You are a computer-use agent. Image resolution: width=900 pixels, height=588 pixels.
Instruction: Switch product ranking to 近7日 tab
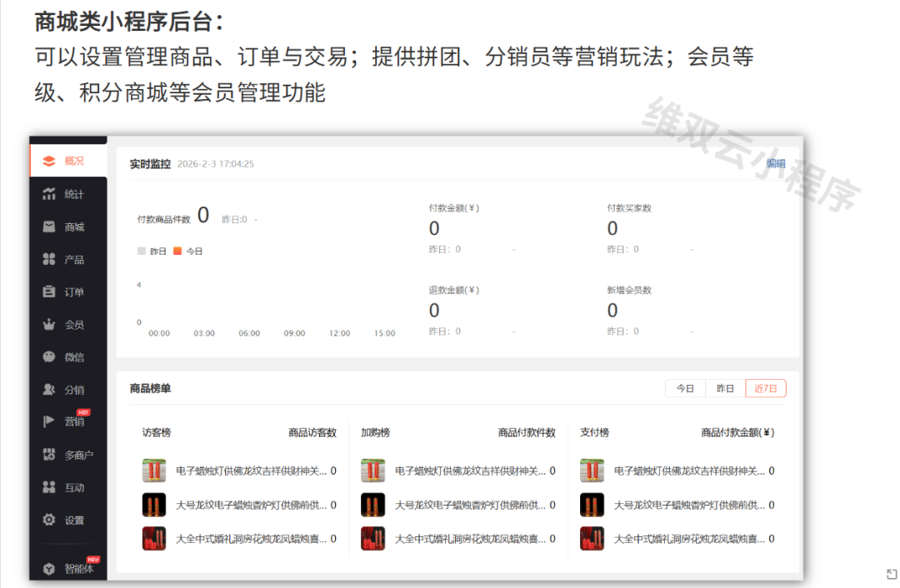click(766, 388)
